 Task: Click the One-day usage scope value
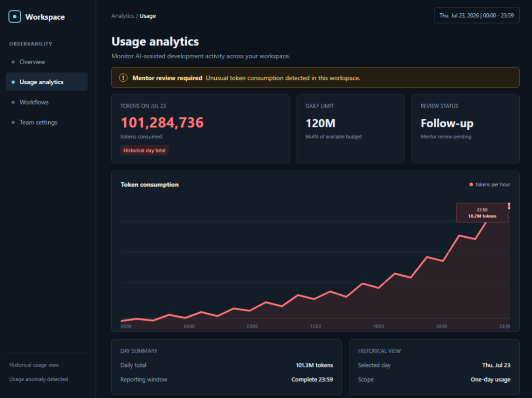click(x=490, y=379)
